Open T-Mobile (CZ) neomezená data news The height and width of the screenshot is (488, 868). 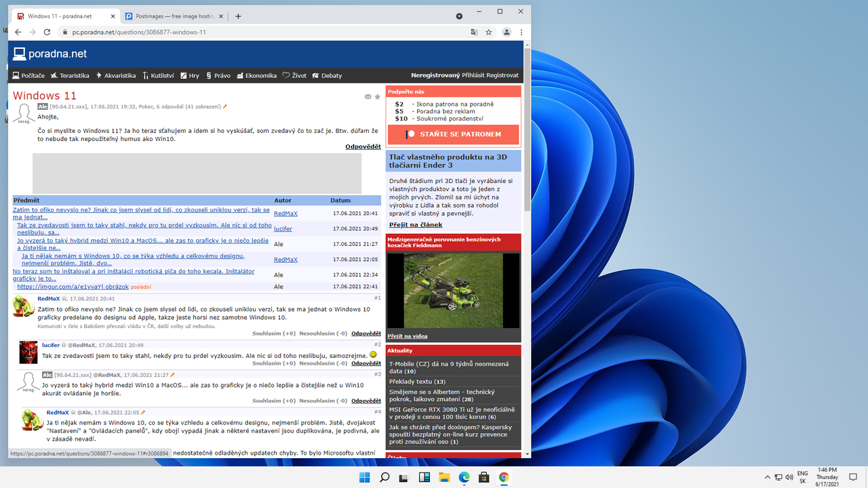449,367
